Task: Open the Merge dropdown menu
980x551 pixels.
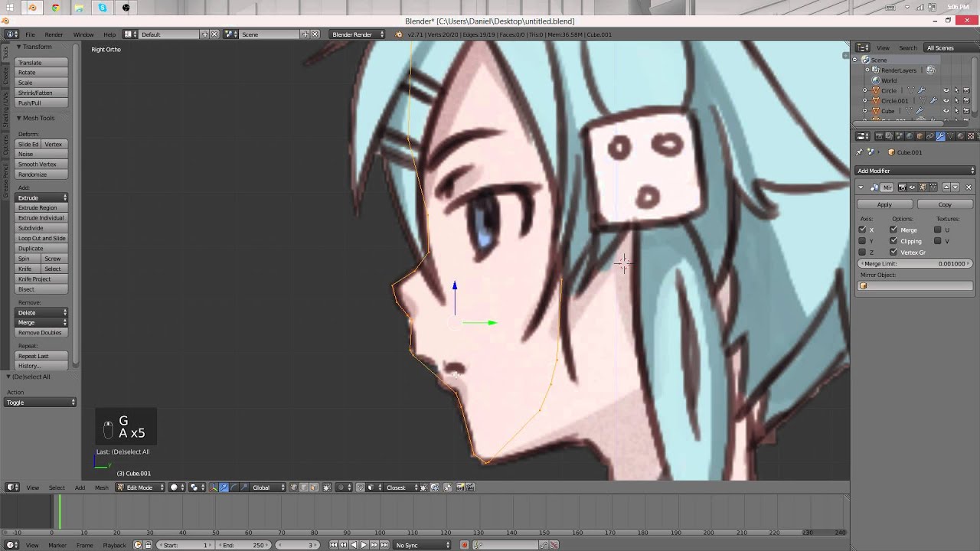Action: tap(42, 322)
